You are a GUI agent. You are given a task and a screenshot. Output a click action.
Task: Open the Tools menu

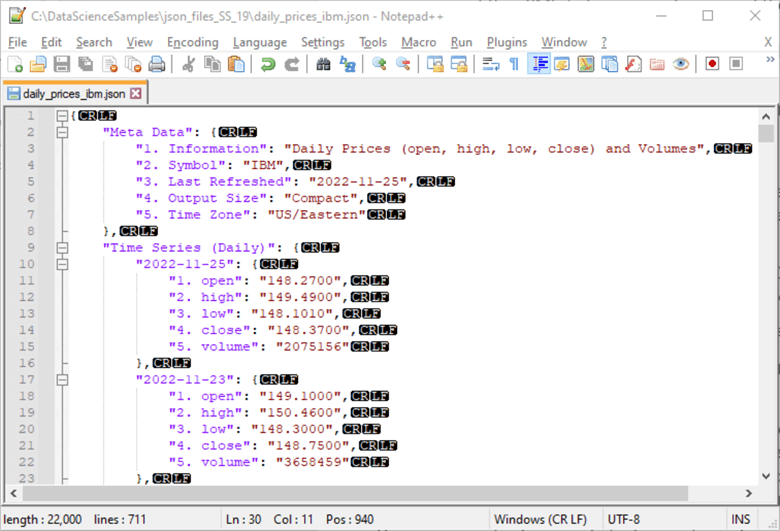[x=373, y=43]
